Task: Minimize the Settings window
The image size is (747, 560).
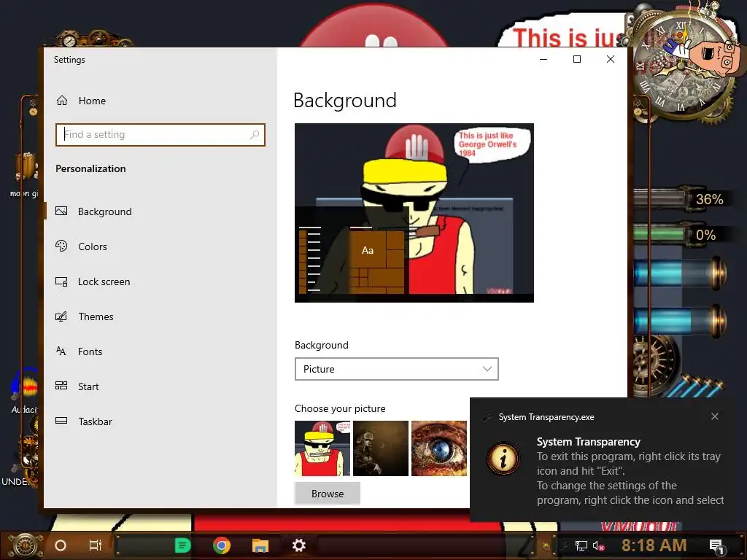Action: pyautogui.click(x=543, y=59)
